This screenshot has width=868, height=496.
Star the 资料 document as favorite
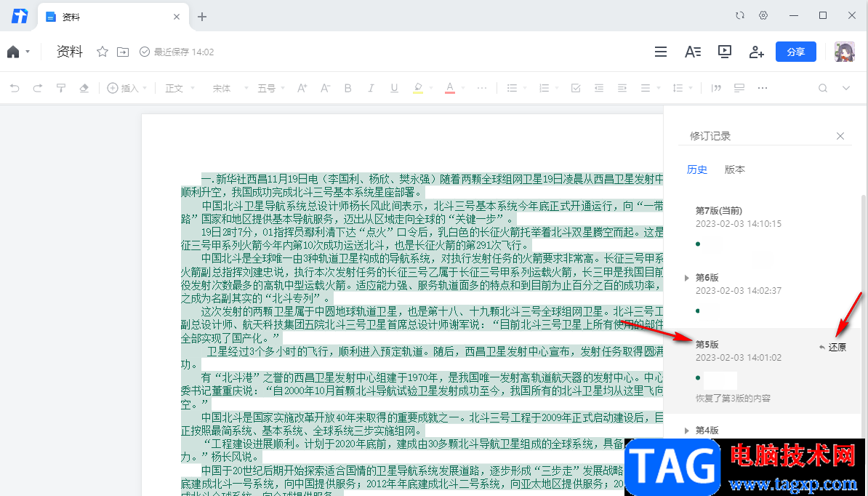pos(103,52)
